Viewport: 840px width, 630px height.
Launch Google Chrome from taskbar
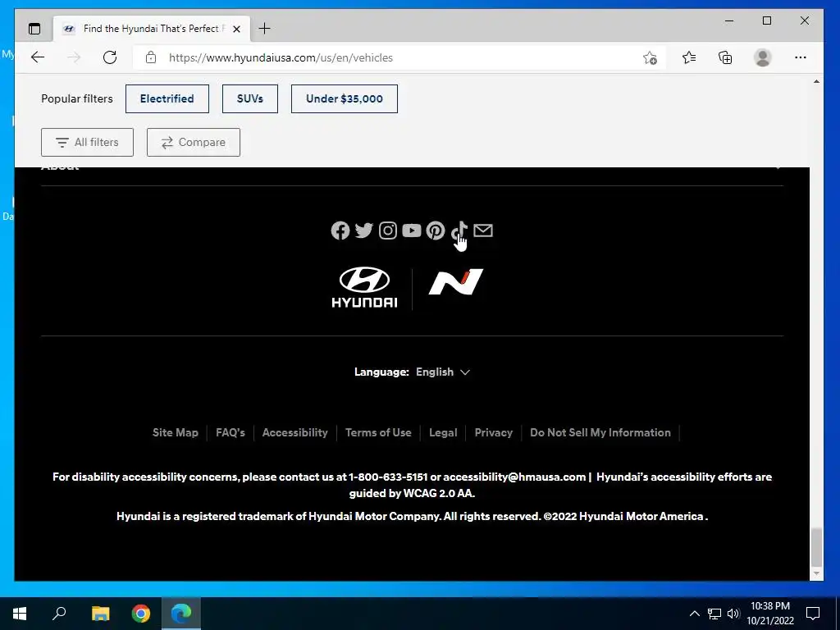tap(141, 614)
